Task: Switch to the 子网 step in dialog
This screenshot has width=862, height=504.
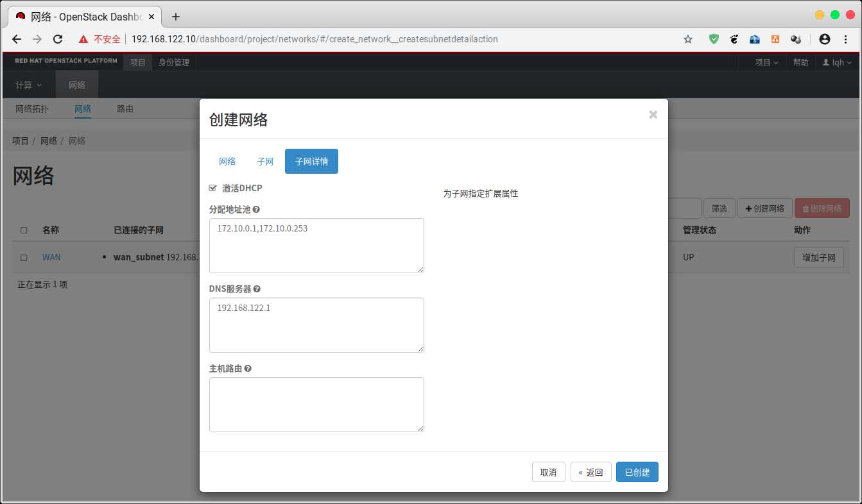Action: click(265, 162)
